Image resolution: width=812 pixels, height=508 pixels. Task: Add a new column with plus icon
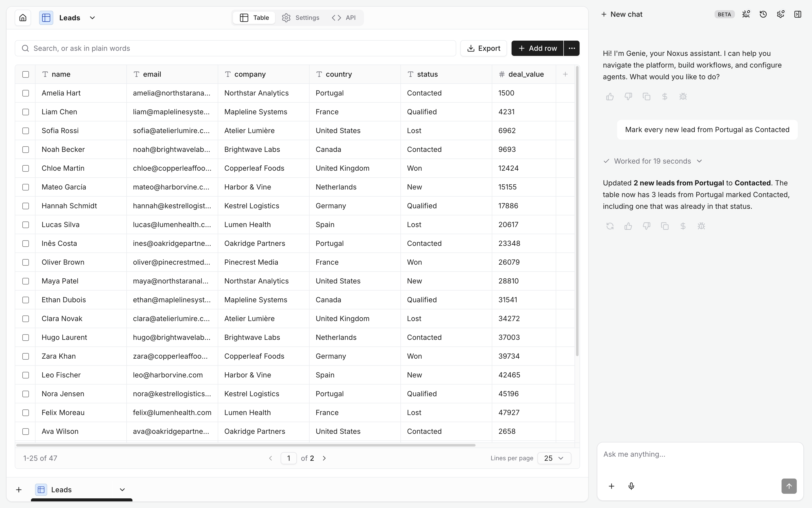[565, 74]
